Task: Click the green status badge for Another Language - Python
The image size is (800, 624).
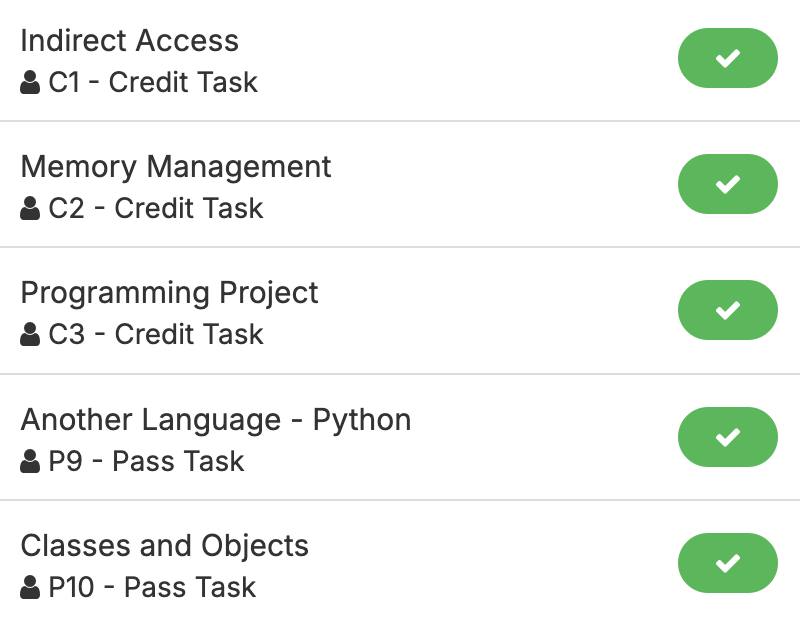Action: point(727,437)
